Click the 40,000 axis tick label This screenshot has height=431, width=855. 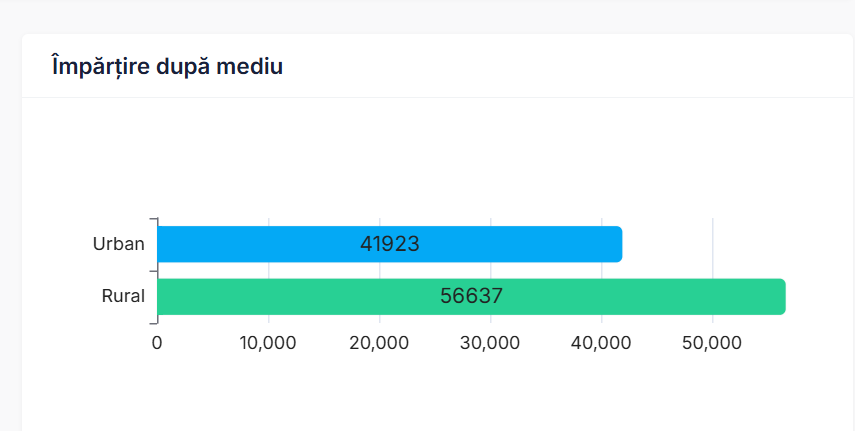tap(601, 343)
